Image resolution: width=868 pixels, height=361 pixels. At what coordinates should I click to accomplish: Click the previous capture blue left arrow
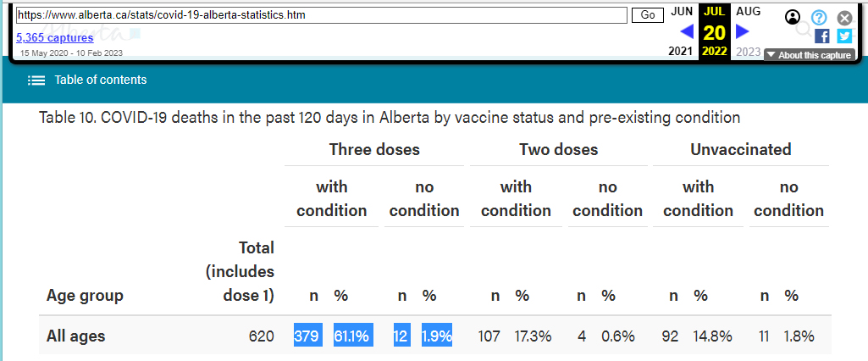point(687,32)
